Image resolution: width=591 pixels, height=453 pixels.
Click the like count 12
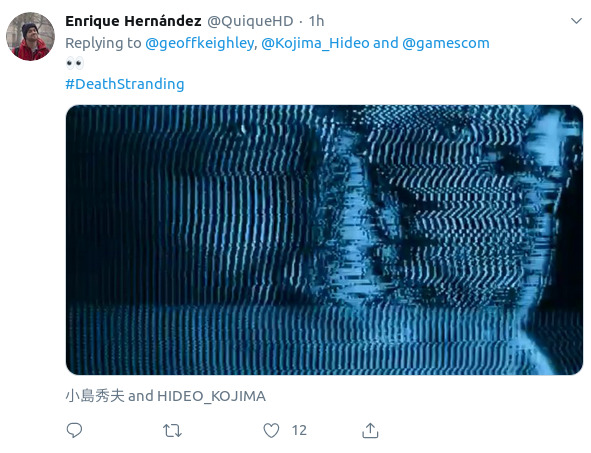(299, 430)
